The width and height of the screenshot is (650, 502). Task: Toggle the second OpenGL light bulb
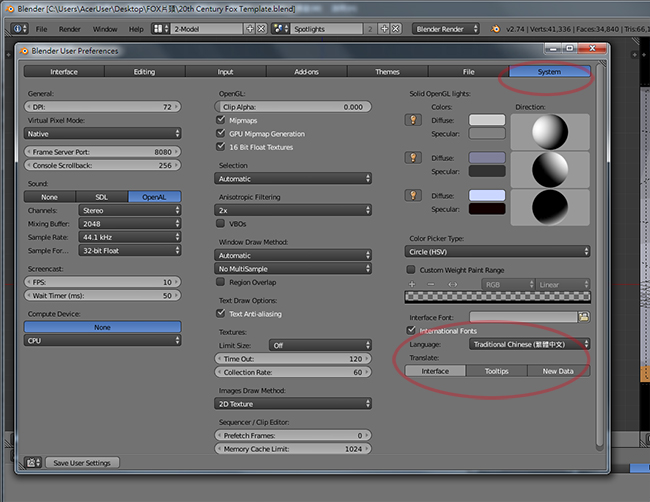coord(413,158)
